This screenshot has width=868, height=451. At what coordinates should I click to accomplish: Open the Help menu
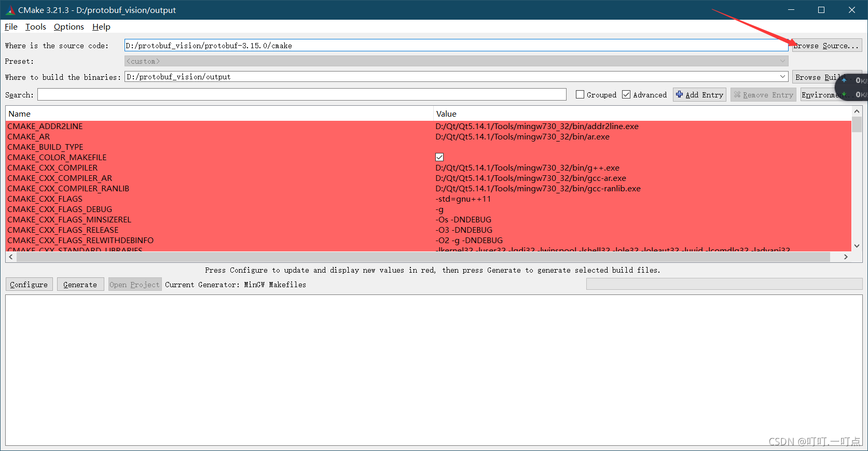tap(101, 27)
